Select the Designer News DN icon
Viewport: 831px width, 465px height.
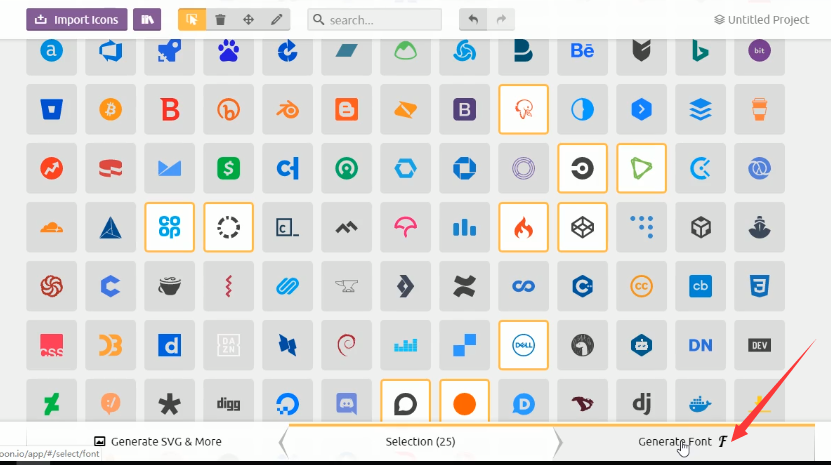point(701,345)
